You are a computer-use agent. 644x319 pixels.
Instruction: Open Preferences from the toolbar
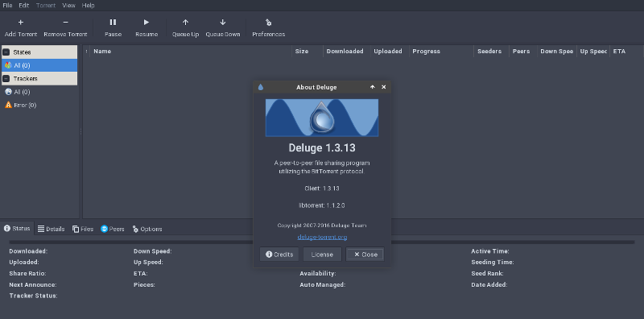coord(269,28)
